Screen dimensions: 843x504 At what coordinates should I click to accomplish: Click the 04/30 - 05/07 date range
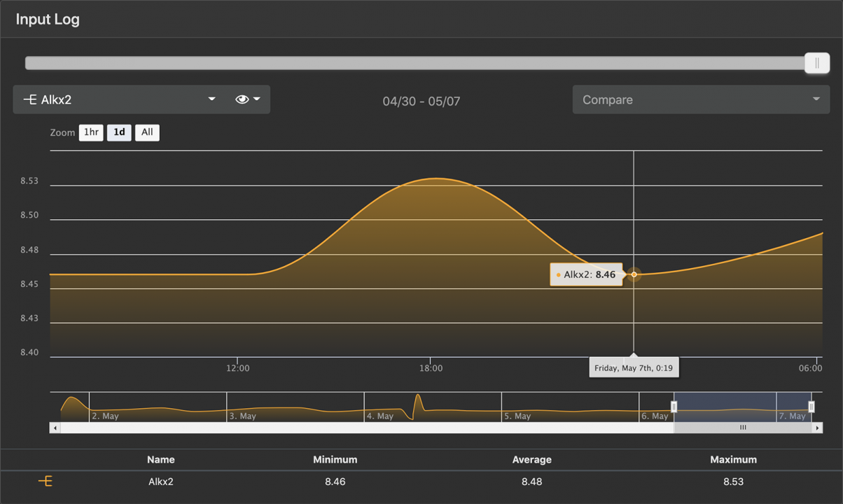click(x=421, y=101)
